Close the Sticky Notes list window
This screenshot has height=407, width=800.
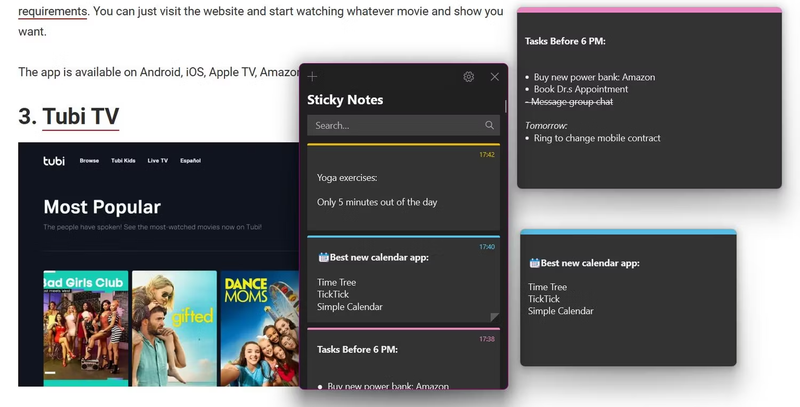point(494,77)
